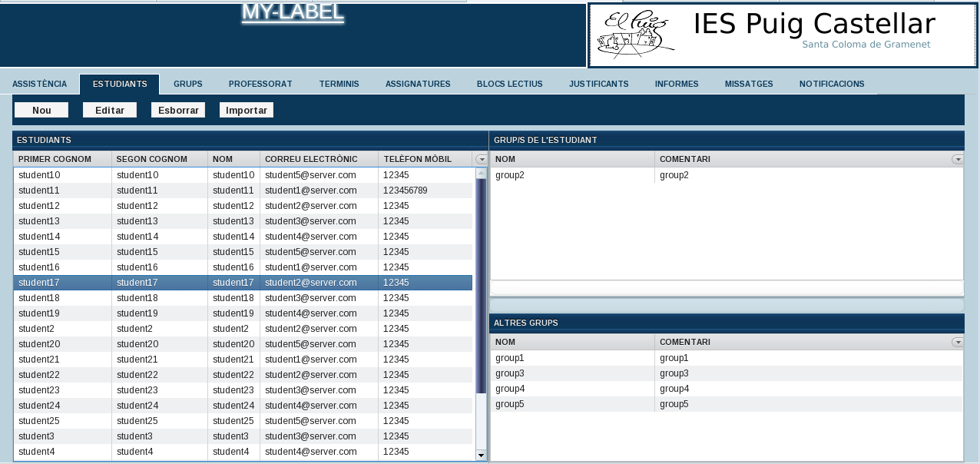Open the Estudiants table column menu arrow

pyautogui.click(x=481, y=159)
